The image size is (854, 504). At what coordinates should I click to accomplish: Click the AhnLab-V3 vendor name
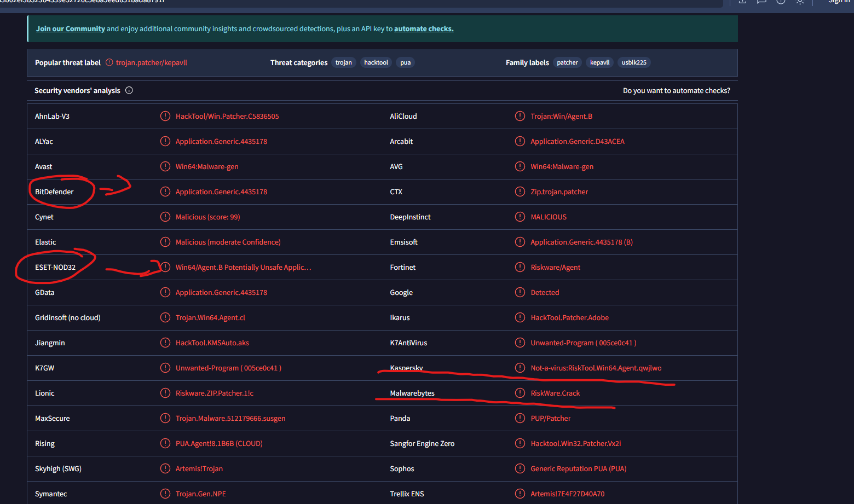(x=53, y=116)
